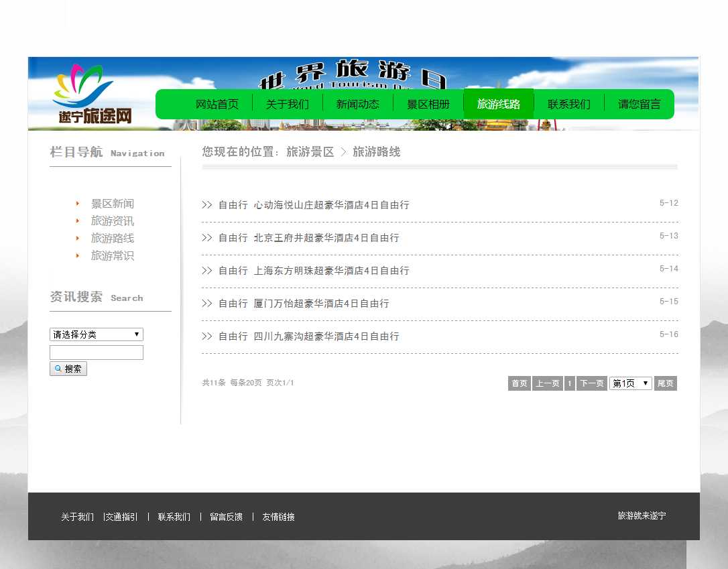Click 旅游常识 sidebar link
Image resolution: width=728 pixels, height=569 pixels.
click(x=112, y=256)
